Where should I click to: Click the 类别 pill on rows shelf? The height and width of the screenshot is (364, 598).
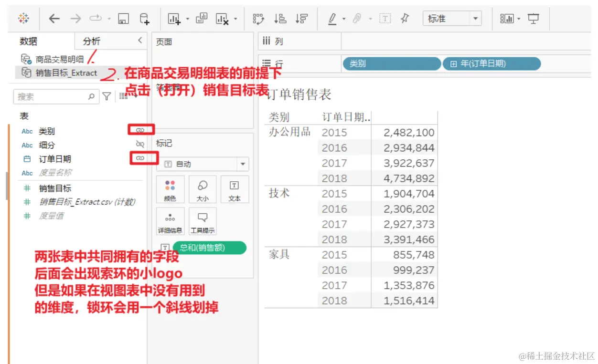(x=392, y=63)
